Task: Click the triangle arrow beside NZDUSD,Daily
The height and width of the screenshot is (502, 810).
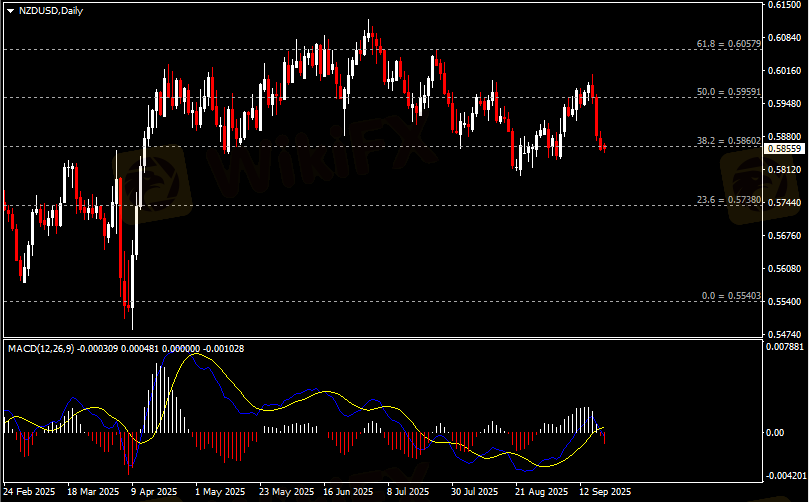Action: (10, 10)
